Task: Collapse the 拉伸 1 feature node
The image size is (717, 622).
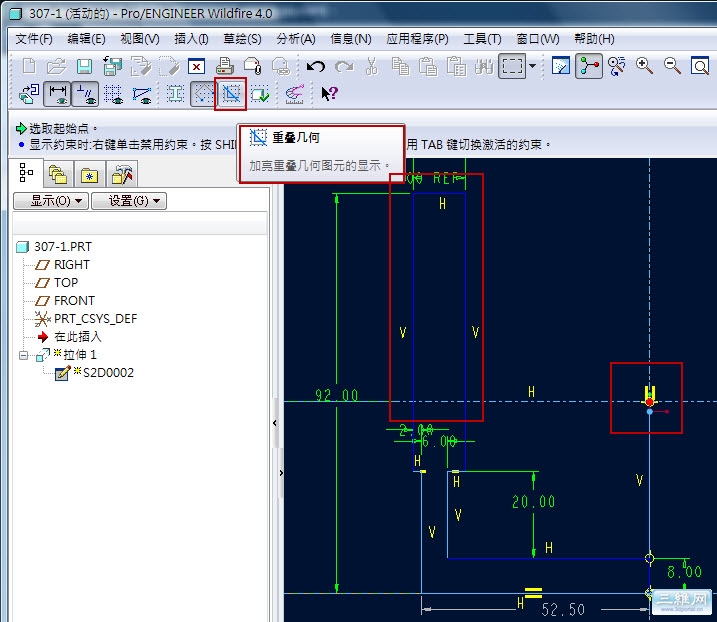Action: point(24,355)
